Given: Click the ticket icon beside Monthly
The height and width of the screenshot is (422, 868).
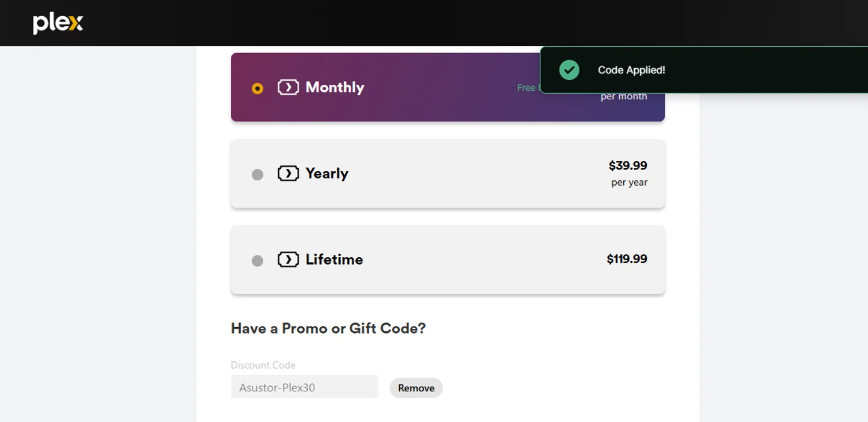Looking at the screenshot, I should [x=288, y=87].
